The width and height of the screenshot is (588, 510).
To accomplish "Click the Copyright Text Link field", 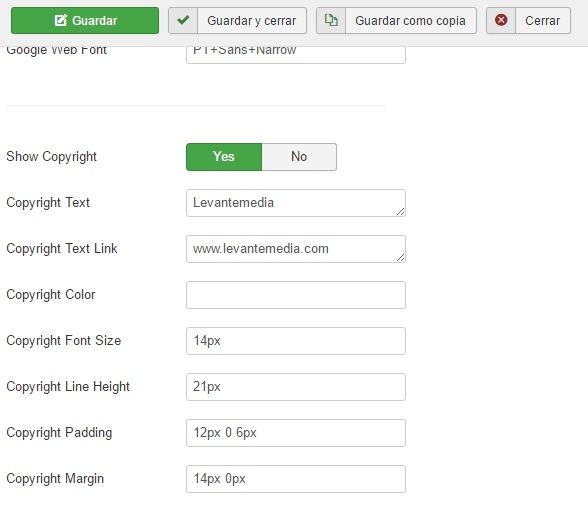I will point(296,249).
